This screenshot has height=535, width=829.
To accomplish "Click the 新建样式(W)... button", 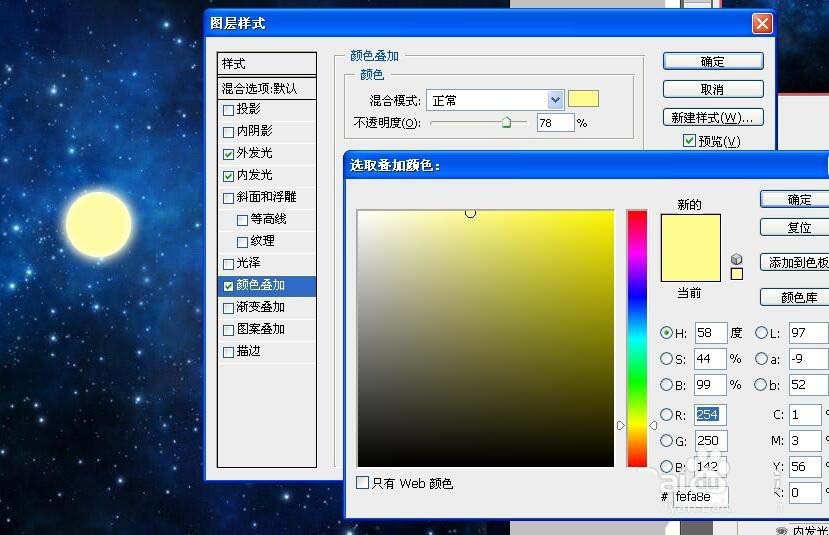I will tap(713, 117).
